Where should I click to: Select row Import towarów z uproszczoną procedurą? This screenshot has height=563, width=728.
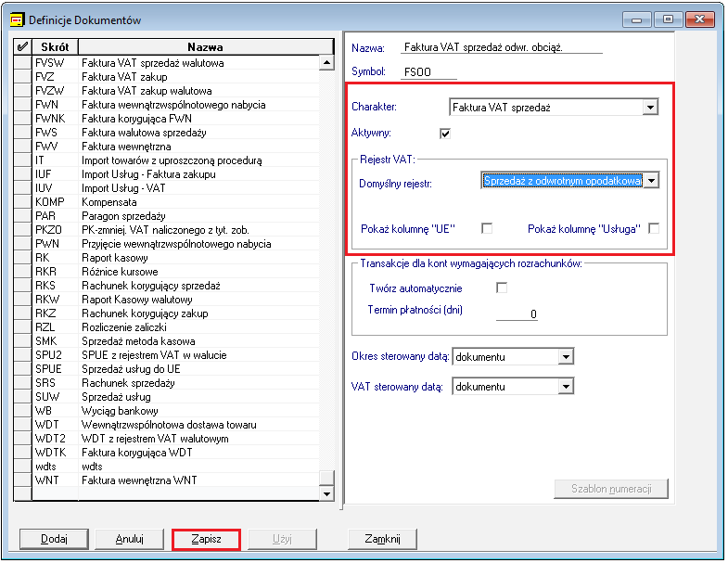click(175, 160)
